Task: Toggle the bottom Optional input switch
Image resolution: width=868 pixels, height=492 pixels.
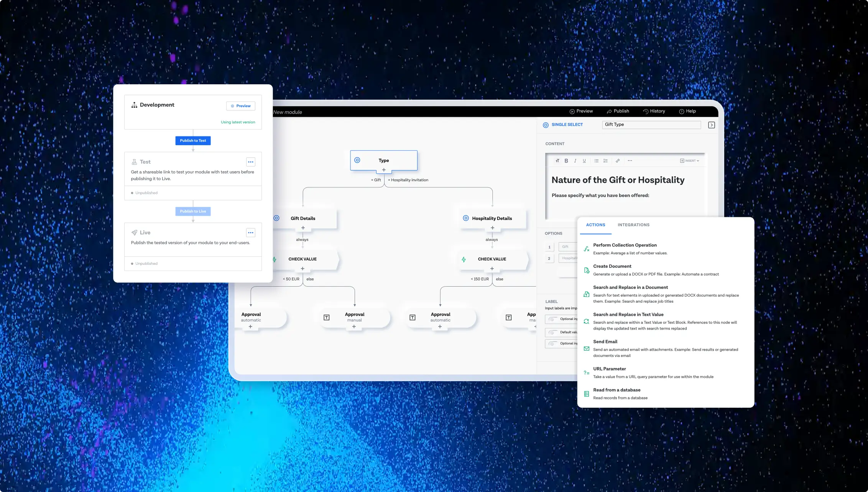Action: pos(553,344)
